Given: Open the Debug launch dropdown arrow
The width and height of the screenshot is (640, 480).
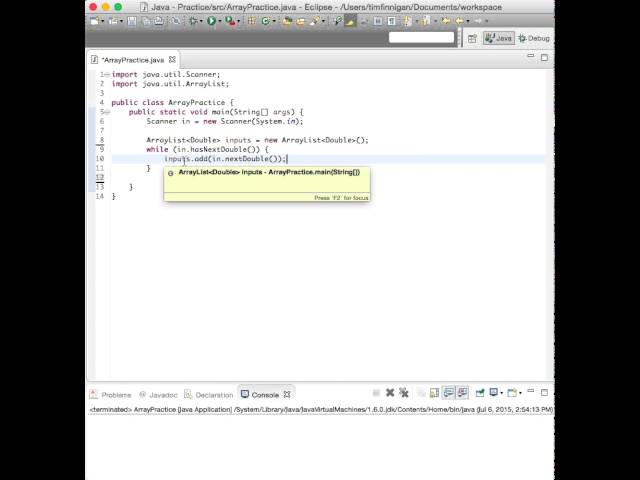Looking at the screenshot, I should coord(201,21).
